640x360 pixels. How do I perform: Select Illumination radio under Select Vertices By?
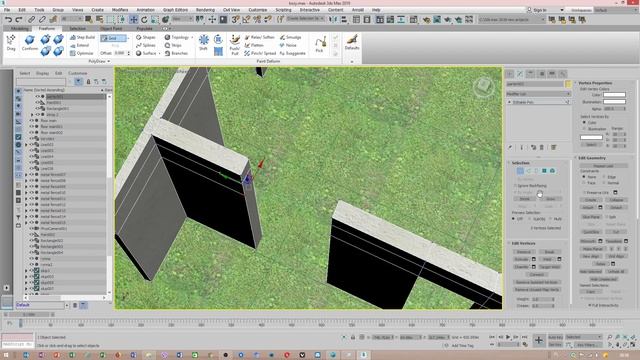coord(584,129)
